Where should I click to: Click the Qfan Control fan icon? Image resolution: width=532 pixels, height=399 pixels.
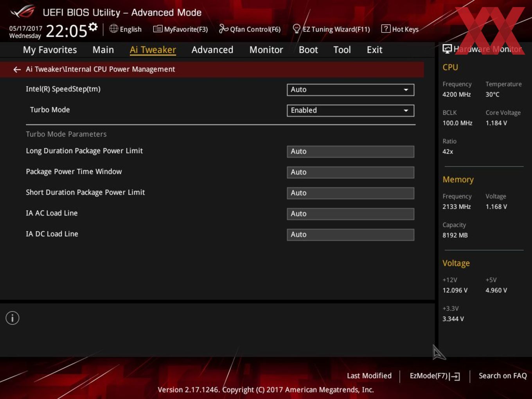[223, 29]
